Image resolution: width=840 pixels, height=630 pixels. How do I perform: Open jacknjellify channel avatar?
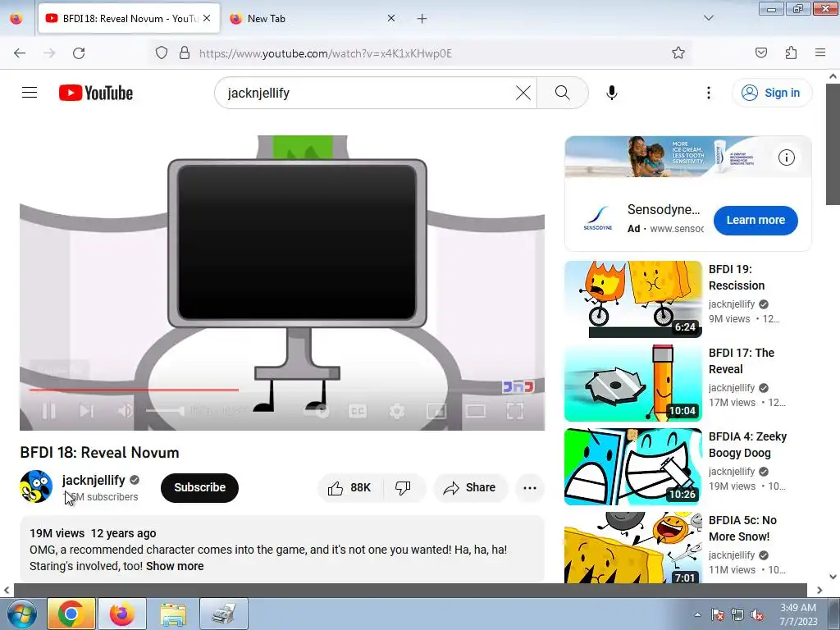coord(36,486)
